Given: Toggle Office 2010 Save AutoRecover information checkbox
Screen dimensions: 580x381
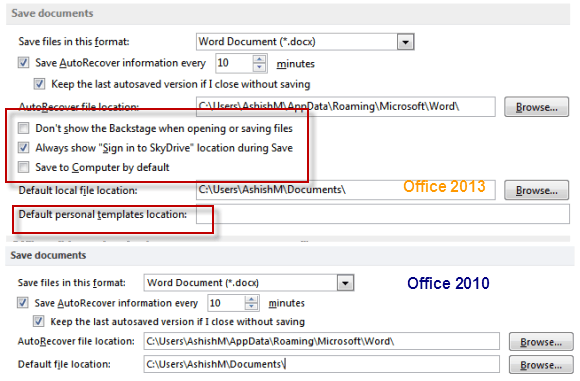Looking at the screenshot, I should [x=23, y=303].
